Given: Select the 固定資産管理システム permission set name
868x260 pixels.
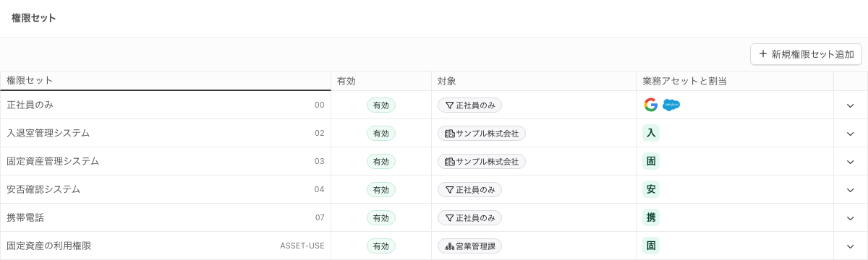Looking at the screenshot, I should pos(53,161).
